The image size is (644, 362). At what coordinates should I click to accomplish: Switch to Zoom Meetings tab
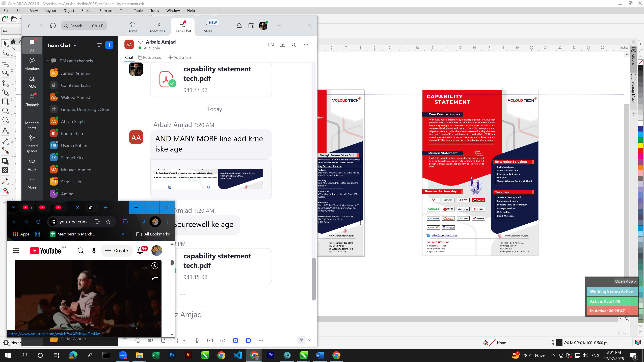(157, 27)
